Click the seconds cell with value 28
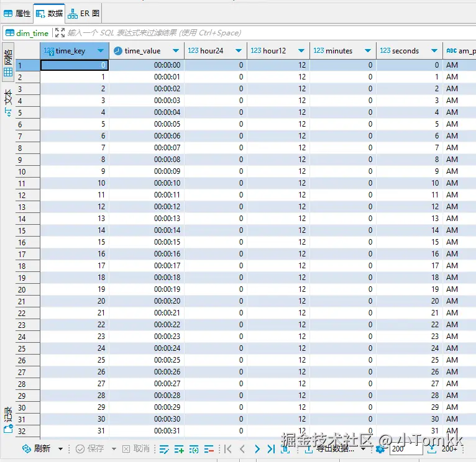 pos(410,396)
